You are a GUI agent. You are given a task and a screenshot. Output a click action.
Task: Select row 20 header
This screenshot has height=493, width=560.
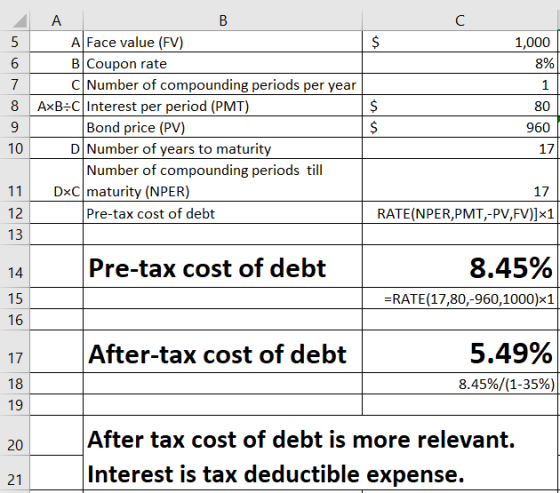15,436
